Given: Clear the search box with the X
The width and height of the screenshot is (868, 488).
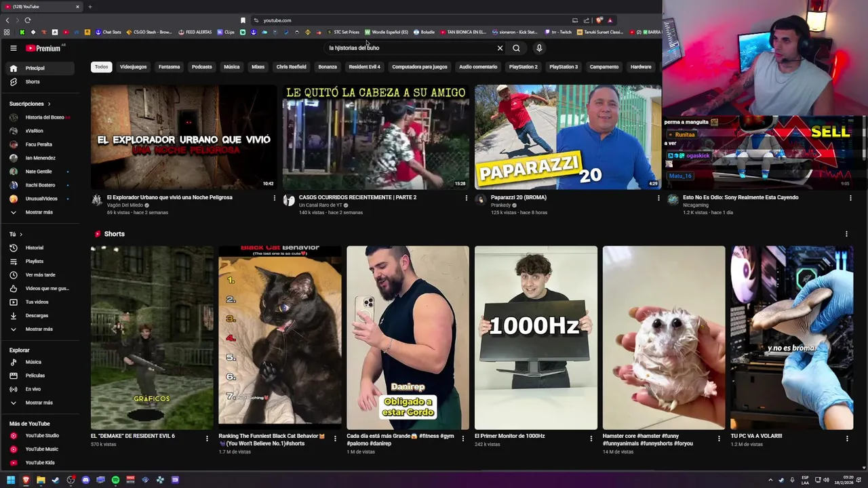Looking at the screenshot, I should pos(500,48).
